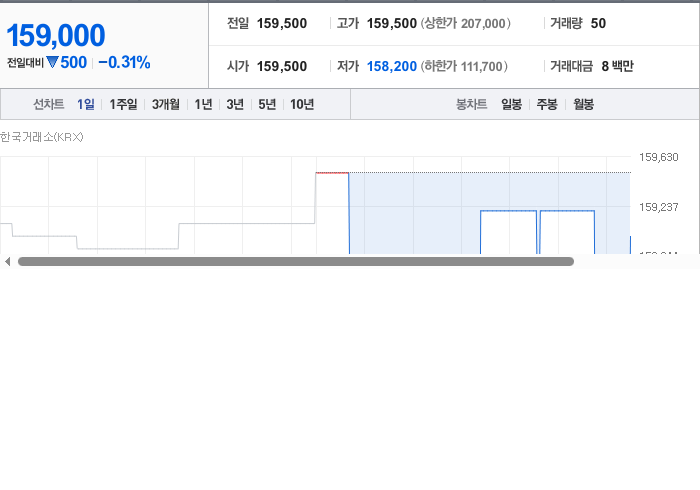Click the 한국거래소(KRX) label
The height and width of the screenshot is (490, 700).
click(x=42, y=137)
